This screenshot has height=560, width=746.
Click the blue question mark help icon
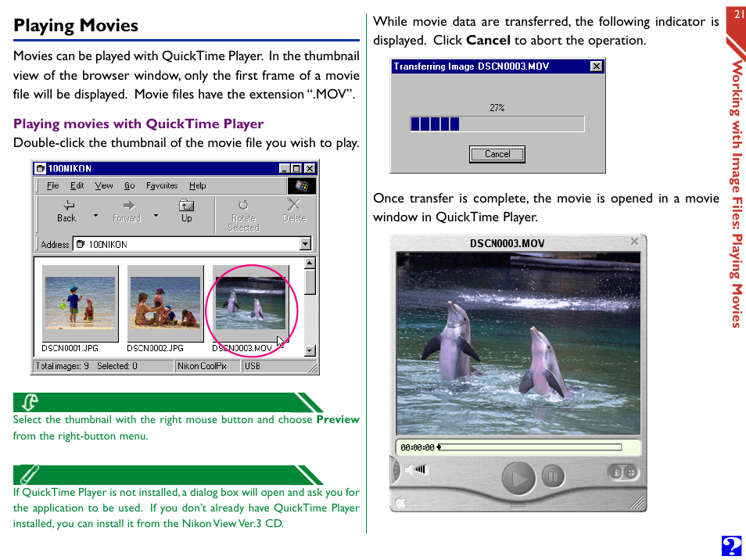732,546
